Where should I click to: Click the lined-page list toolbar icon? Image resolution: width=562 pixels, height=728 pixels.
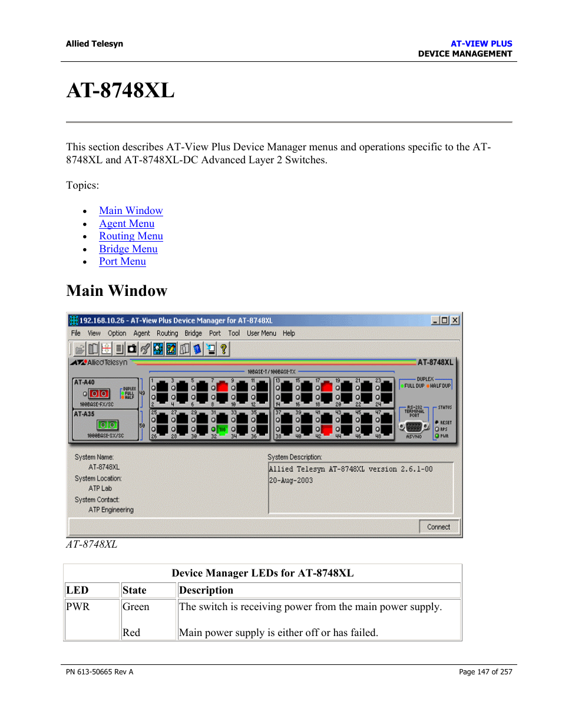119,349
